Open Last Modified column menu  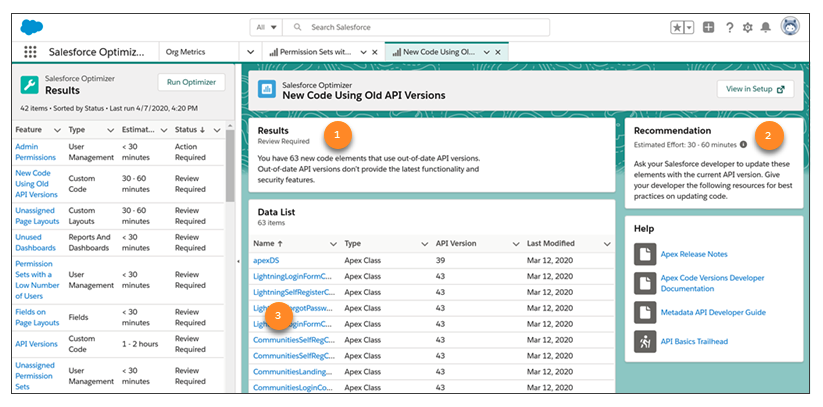[607, 244]
